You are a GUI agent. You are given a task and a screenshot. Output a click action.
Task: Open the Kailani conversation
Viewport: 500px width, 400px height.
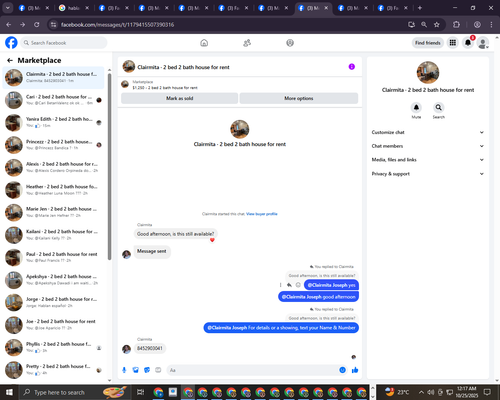click(53, 235)
